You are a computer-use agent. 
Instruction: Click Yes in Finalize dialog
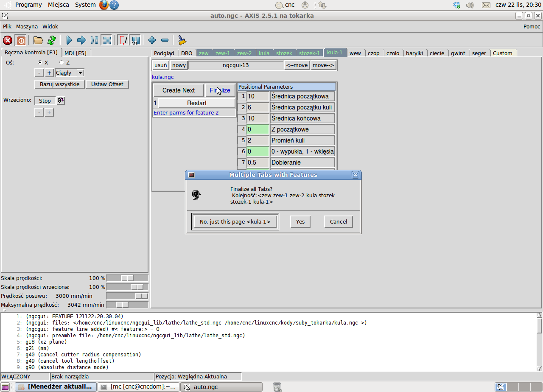[x=300, y=221]
